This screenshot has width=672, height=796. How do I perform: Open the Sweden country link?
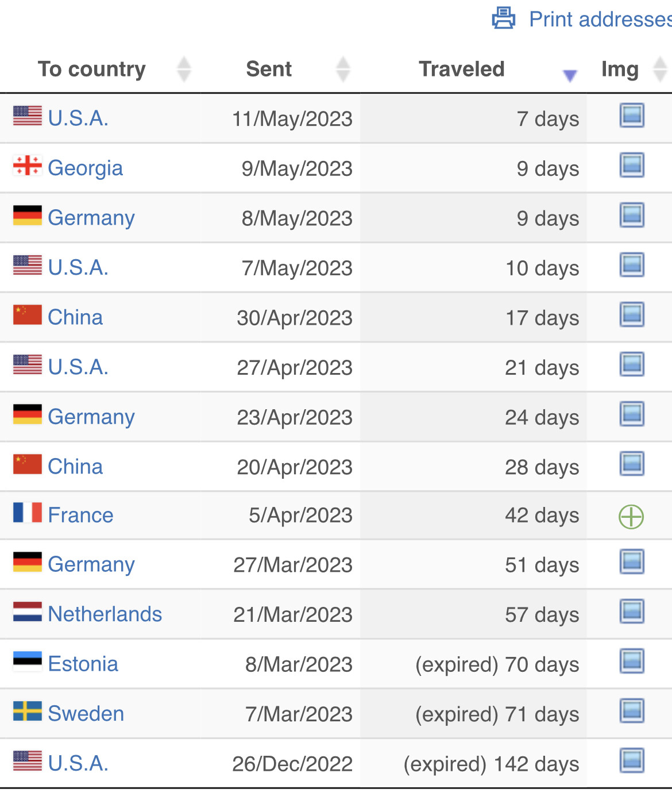pyautogui.click(x=86, y=713)
